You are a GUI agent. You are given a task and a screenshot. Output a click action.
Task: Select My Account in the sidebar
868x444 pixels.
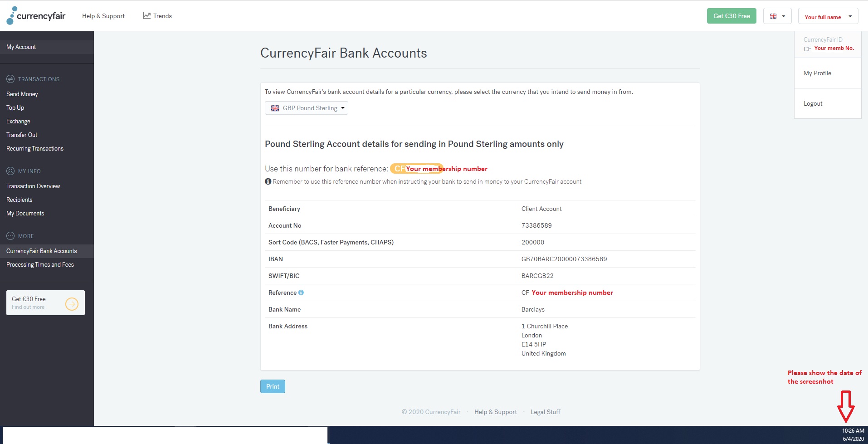(x=47, y=47)
